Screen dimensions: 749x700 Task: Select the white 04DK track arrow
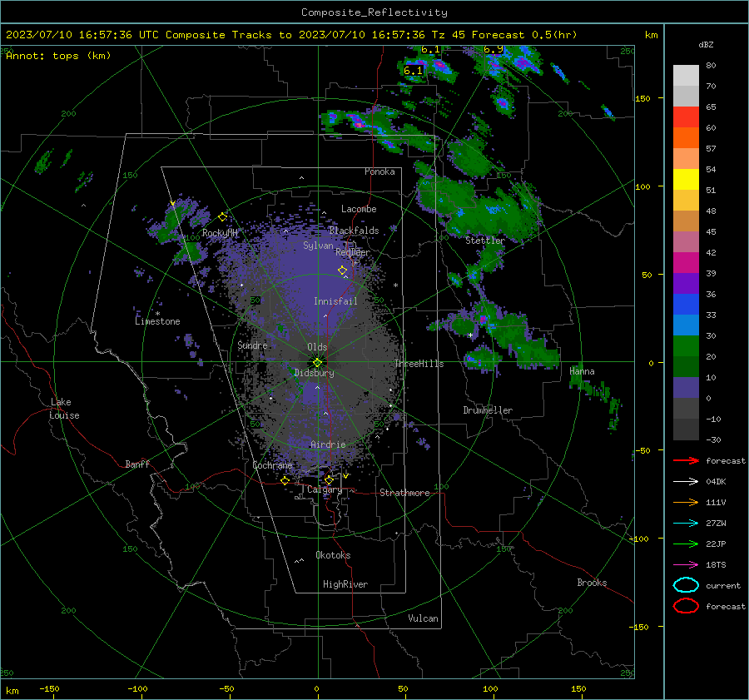point(686,482)
